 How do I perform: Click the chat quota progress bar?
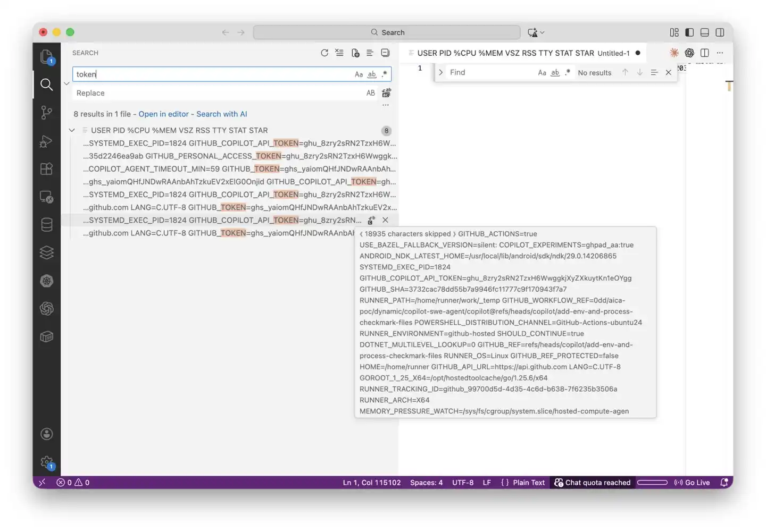click(652, 483)
